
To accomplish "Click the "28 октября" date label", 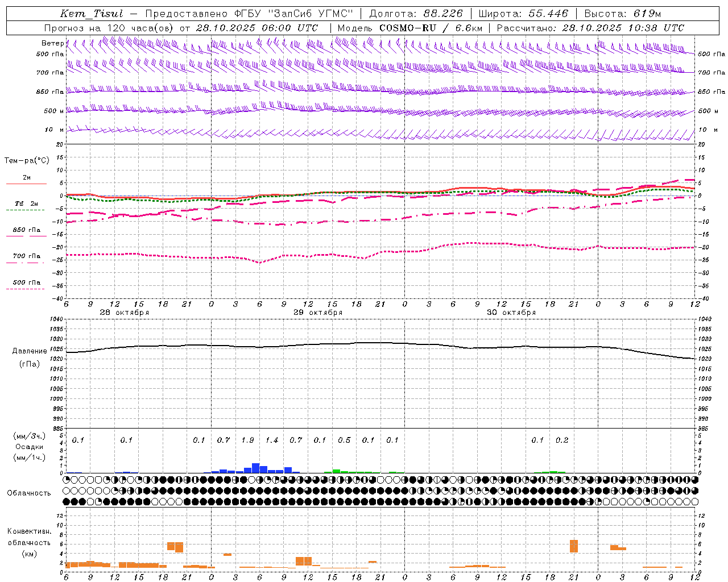I will point(125,313).
